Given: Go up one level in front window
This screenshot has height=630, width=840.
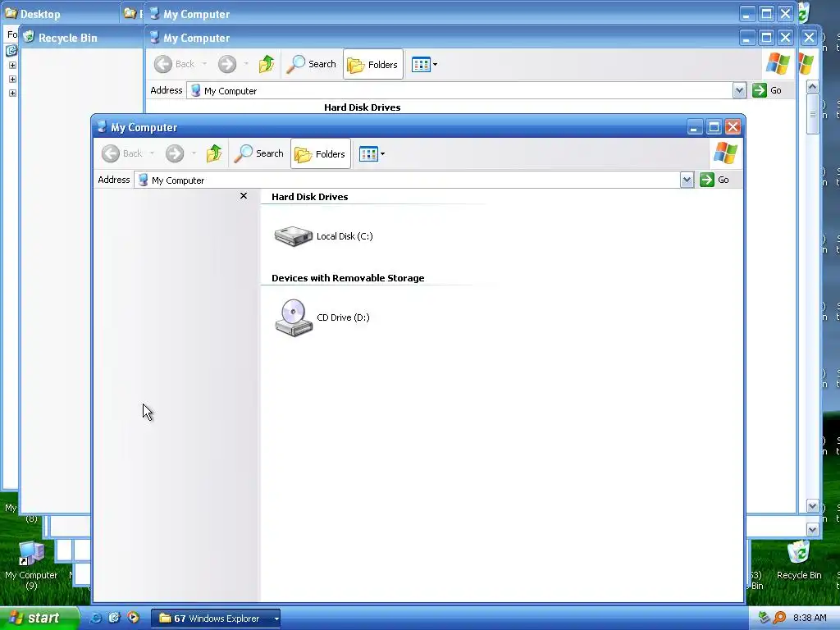Looking at the screenshot, I should click(214, 153).
